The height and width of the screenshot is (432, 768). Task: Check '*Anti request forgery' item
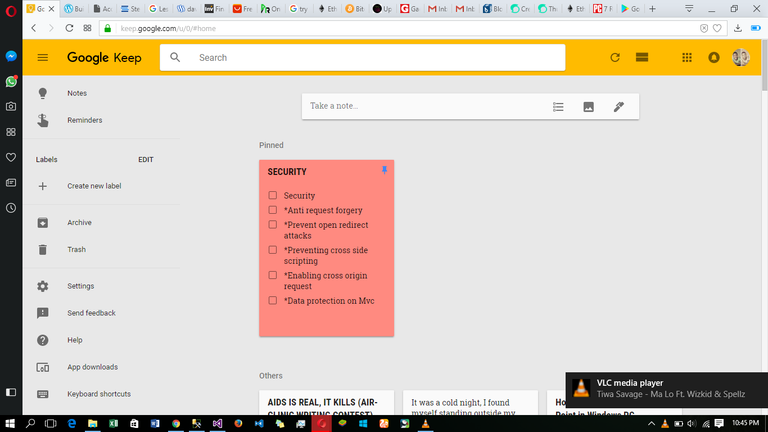coord(273,210)
